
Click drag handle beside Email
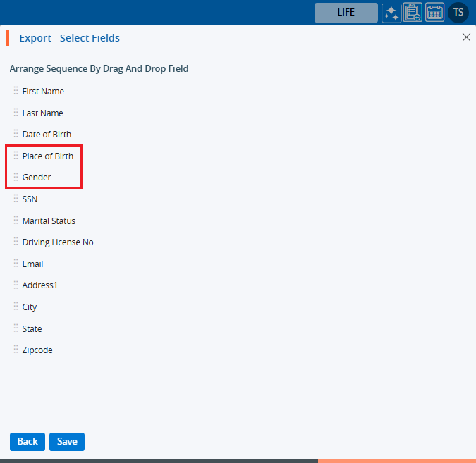coord(16,264)
